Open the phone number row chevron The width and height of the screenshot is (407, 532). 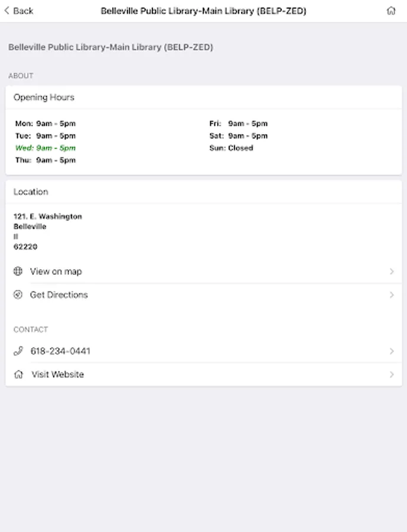tap(392, 351)
